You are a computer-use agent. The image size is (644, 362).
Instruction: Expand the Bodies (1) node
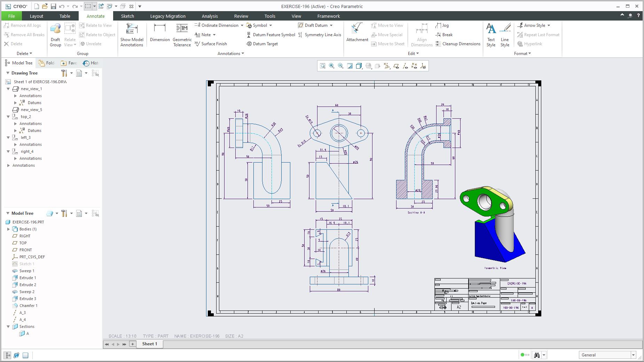click(8, 229)
